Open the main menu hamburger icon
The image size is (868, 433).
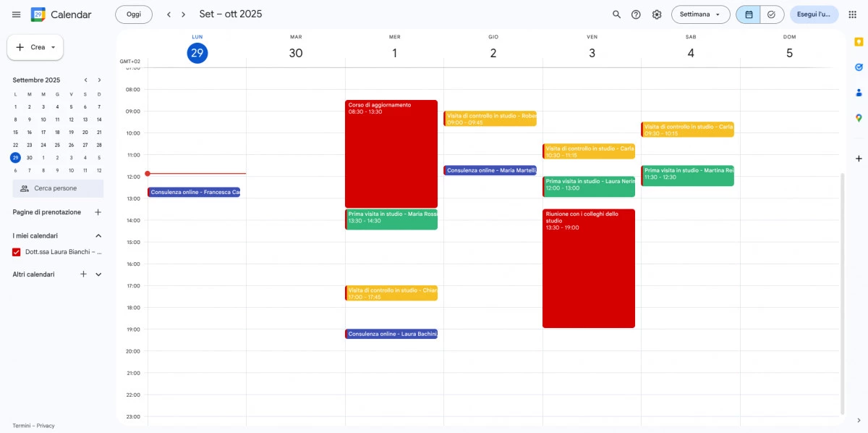16,14
